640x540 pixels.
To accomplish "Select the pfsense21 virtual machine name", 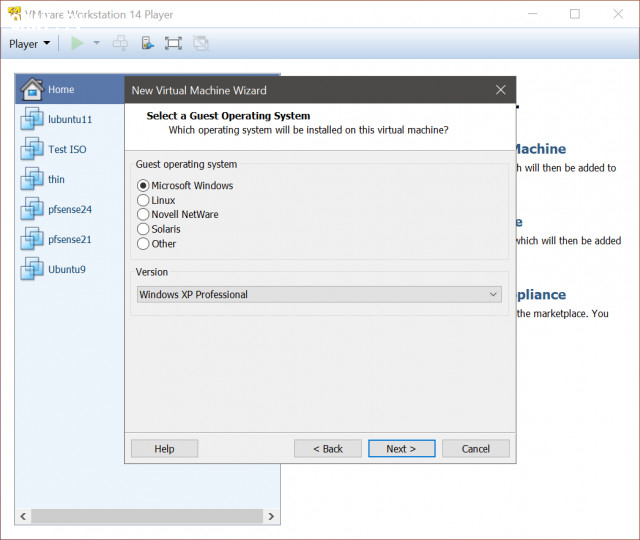I will (x=70, y=240).
